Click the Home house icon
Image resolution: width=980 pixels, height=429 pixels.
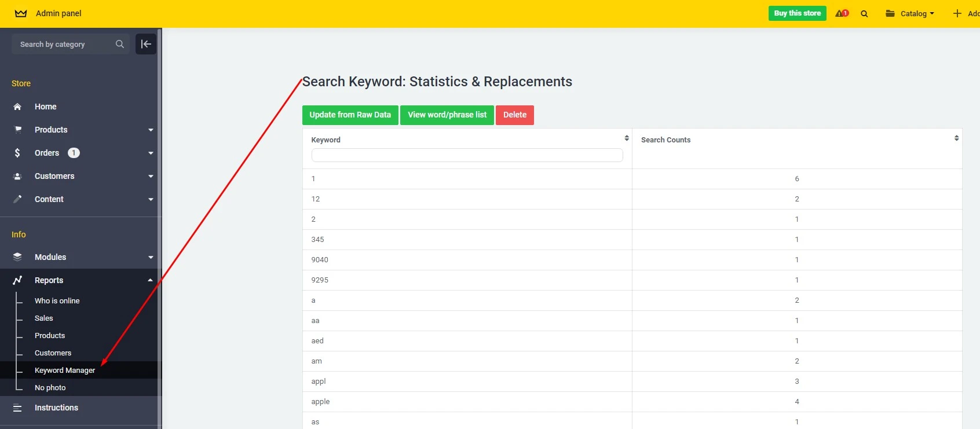tap(17, 107)
